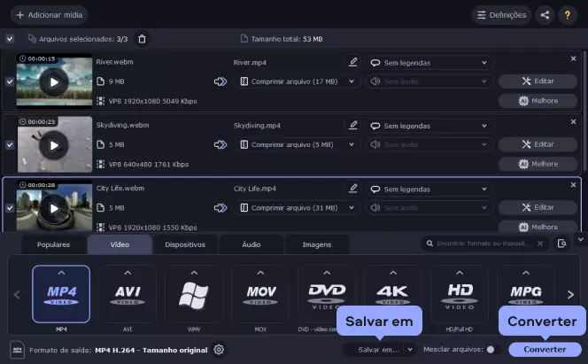Click Editar for City Life.webm
The image size is (588, 364).
click(538, 207)
